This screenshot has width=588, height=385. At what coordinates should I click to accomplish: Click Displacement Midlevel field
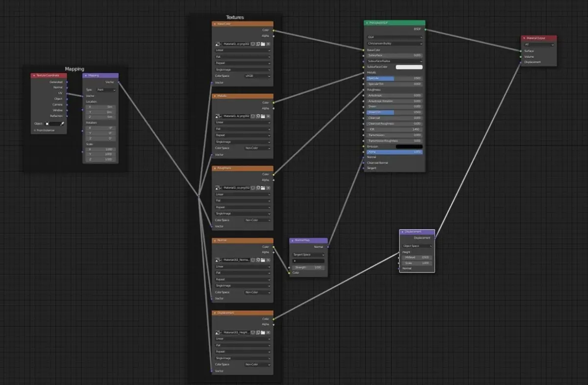(x=417, y=257)
